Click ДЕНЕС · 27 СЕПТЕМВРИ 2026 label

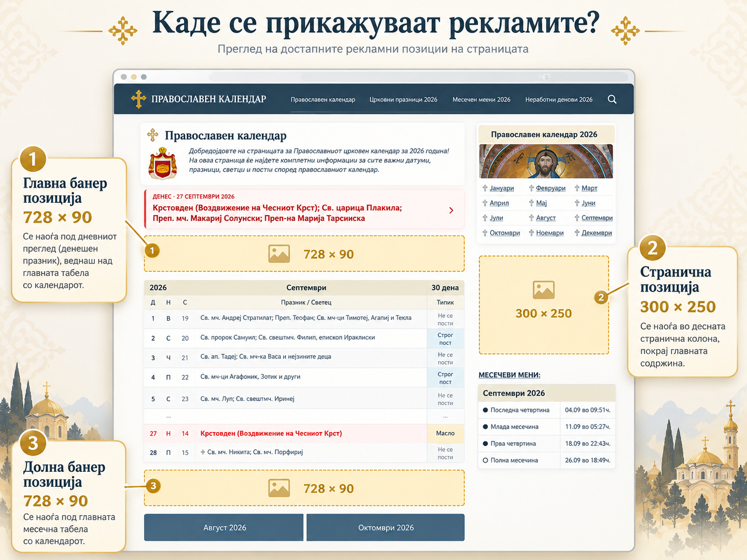click(x=193, y=196)
